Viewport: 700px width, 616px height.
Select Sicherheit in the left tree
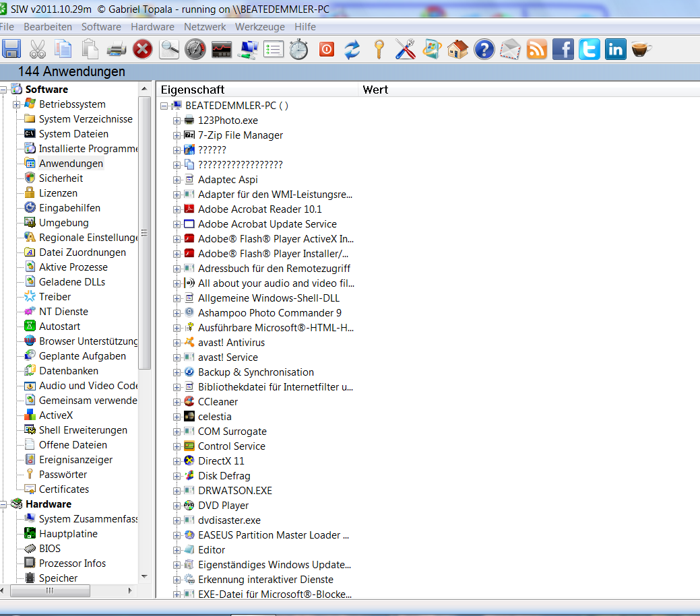(x=61, y=178)
